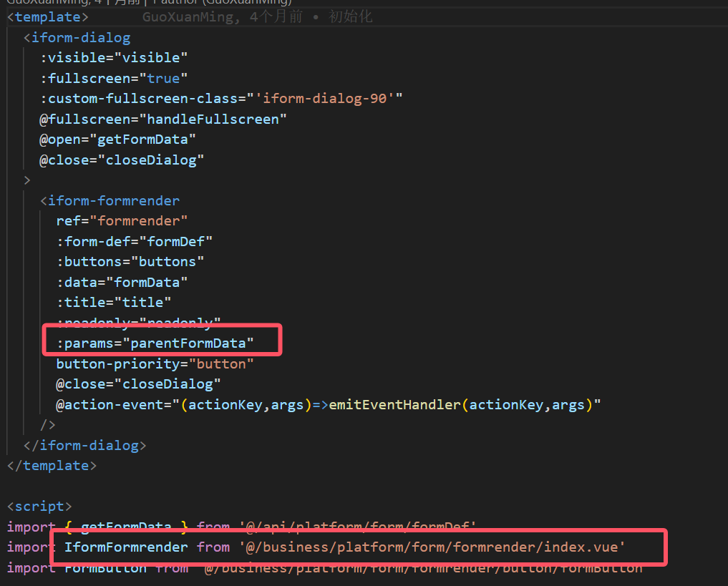The height and width of the screenshot is (586, 728).
Task: Click the "true" value of :fullscreen
Action: click(x=163, y=78)
